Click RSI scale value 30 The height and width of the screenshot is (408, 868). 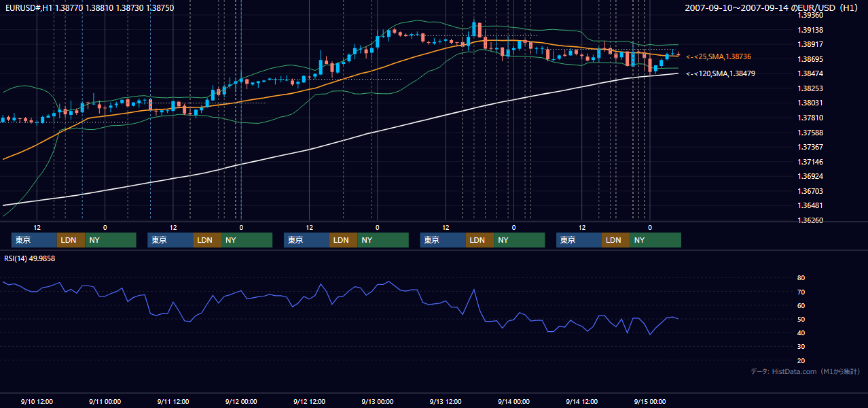click(801, 346)
